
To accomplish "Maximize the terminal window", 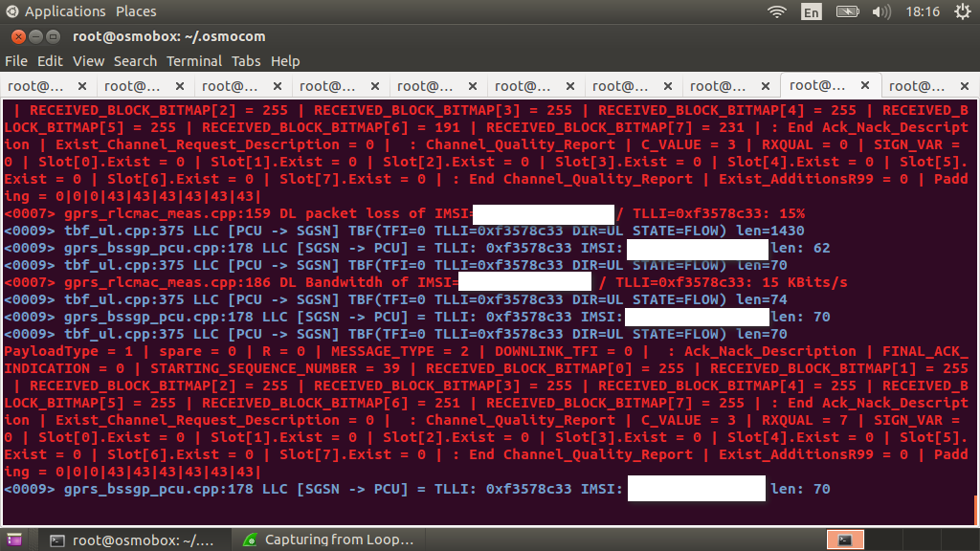I will (54, 37).
